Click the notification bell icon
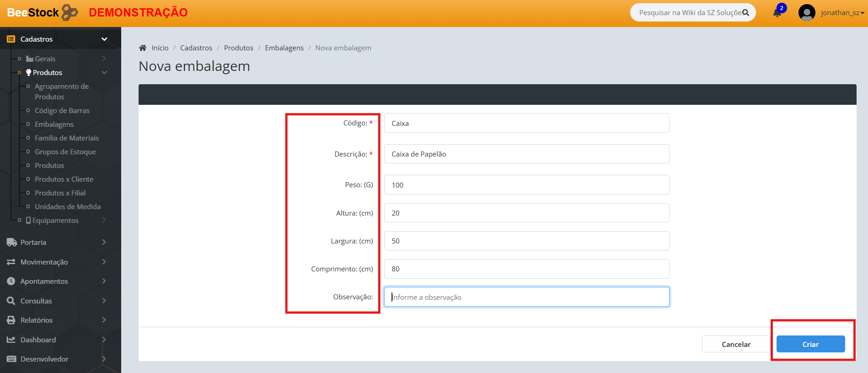The width and height of the screenshot is (868, 373). tap(777, 13)
